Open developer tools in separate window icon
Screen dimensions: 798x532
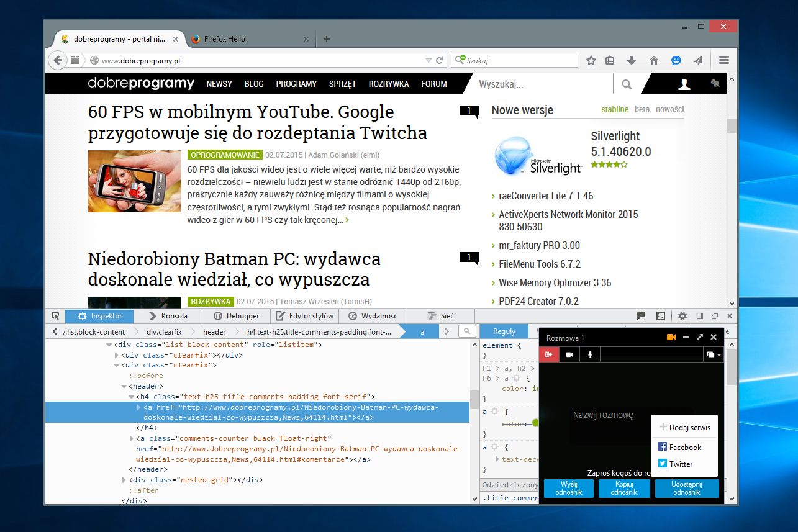coord(715,316)
